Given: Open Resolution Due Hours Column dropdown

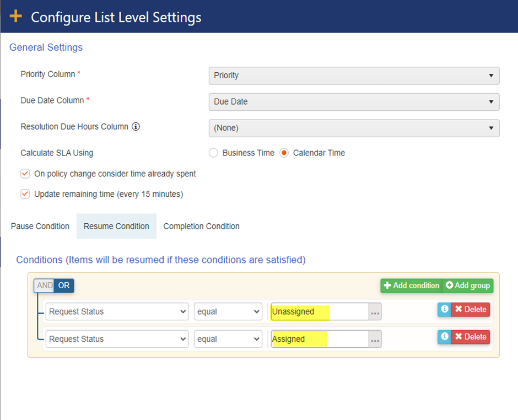Looking at the screenshot, I should pos(354,128).
